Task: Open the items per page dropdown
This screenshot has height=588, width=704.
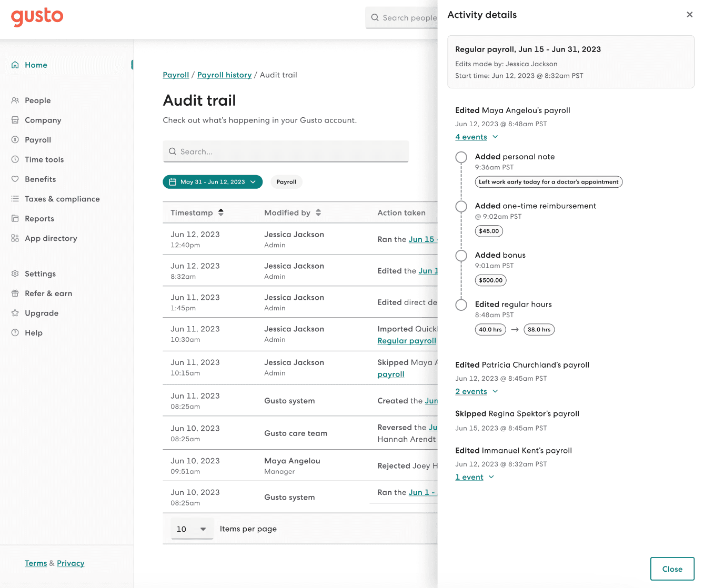Action: (192, 529)
